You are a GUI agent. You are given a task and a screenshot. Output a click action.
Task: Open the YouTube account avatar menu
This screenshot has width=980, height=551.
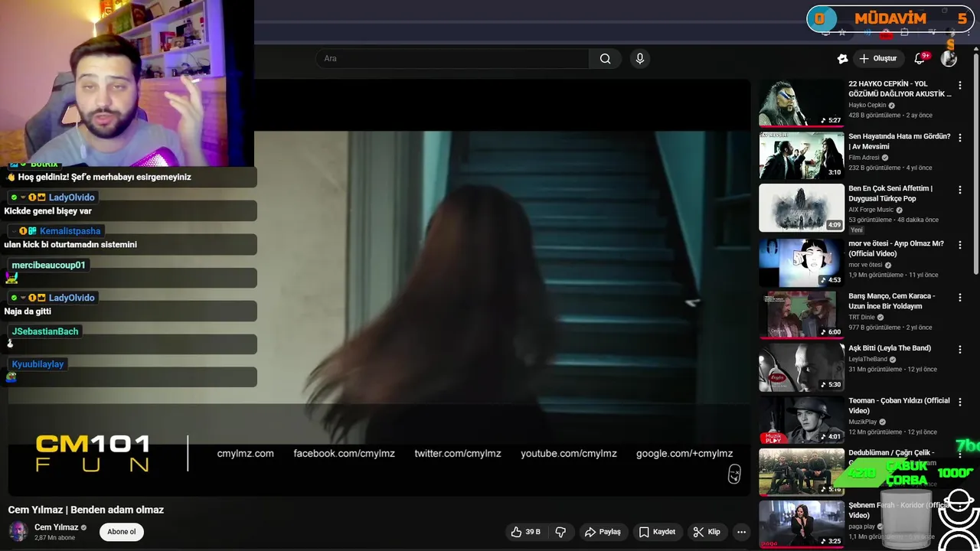(x=949, y=58)
